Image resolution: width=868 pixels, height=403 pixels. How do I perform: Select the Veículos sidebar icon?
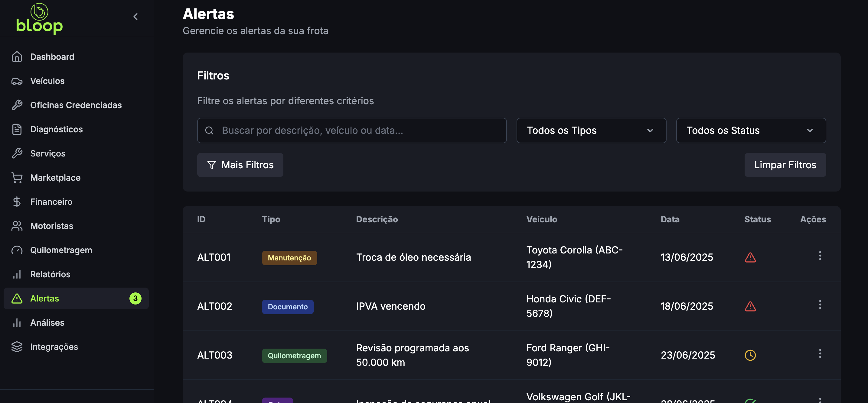17,81
